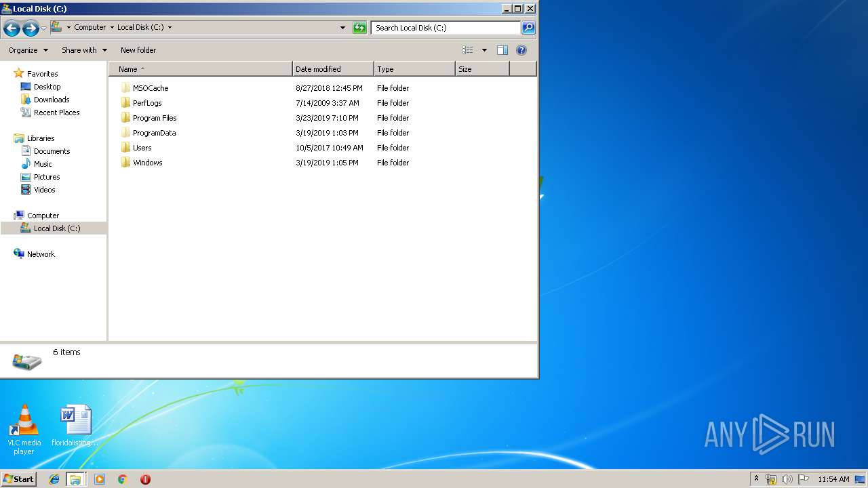Image resolution: width=868 pixels, height=488 pixels.
Task: Open Videos library
Action: 45,190
